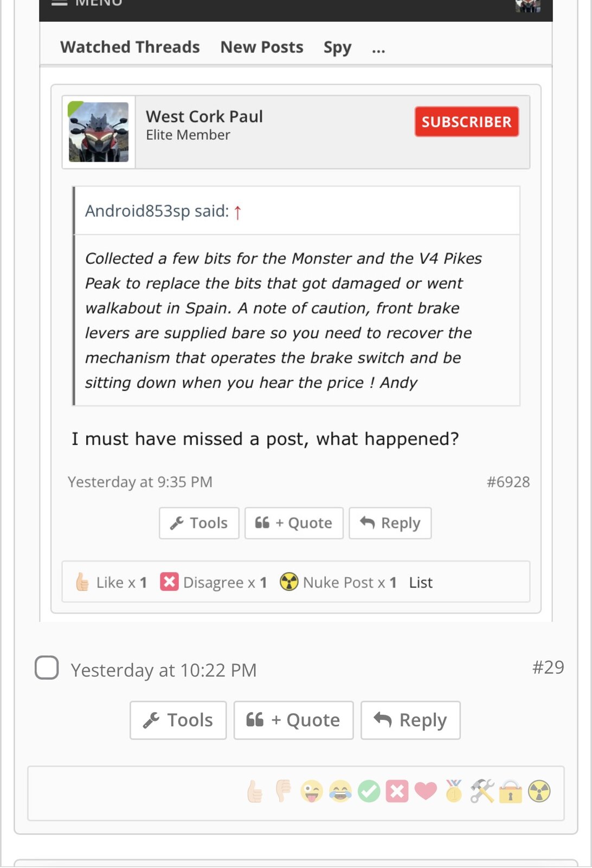Open the Tools menu for post #29
Image resolution: width=592 pixels, height=868 pixels.
pyautogui.click(x=178, y=720)
